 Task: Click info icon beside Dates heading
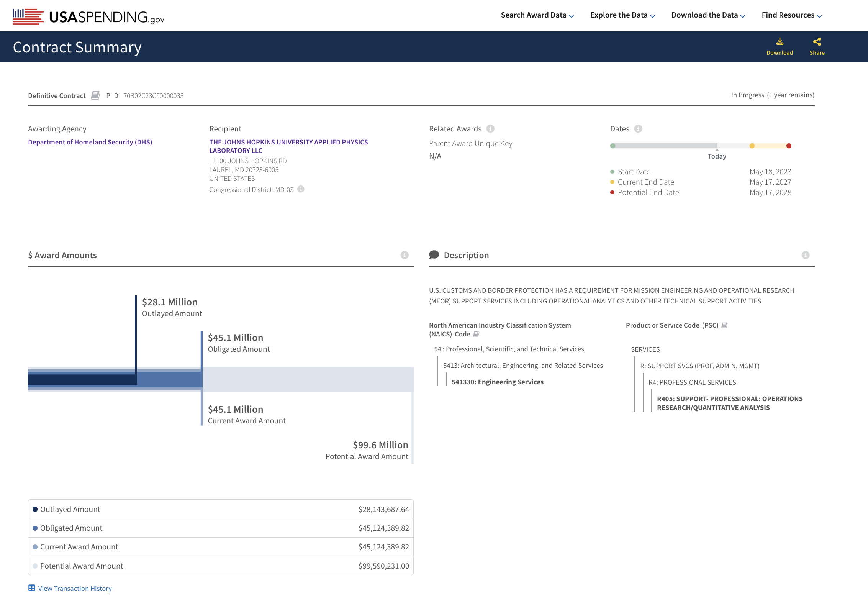point(638,129)
